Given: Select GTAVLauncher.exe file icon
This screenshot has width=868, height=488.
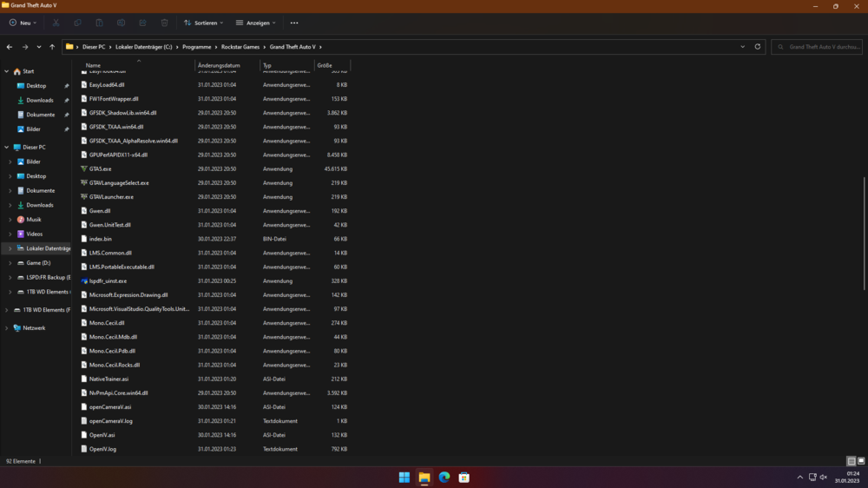Looking at the screenshot, I should click(83, 196).
